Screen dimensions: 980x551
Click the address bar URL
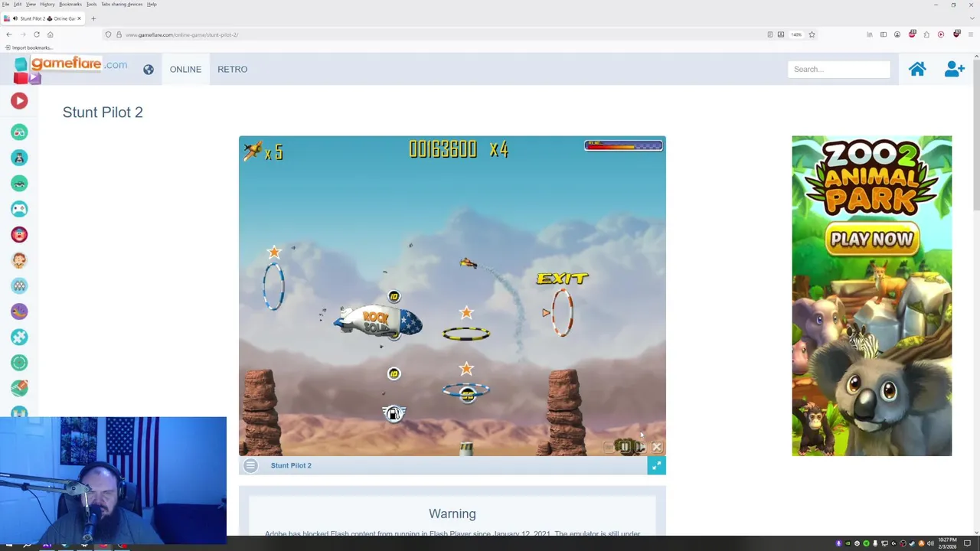(x=181, y=34)
